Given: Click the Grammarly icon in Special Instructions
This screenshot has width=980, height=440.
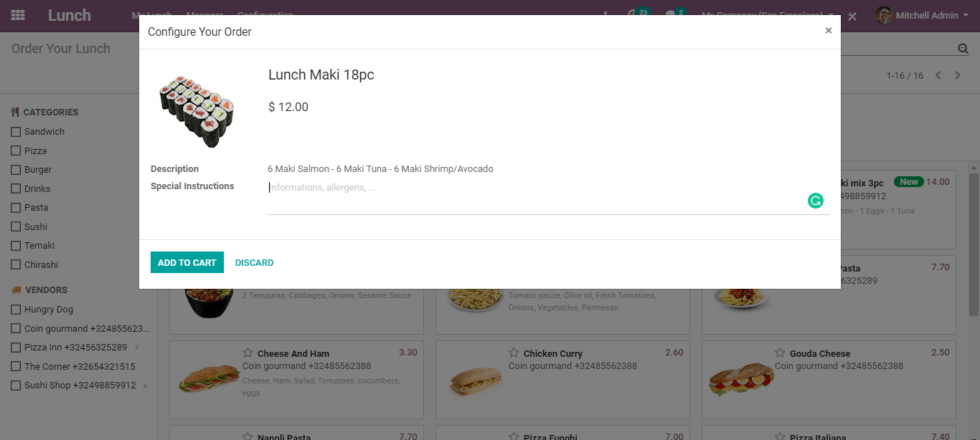Looking at the screenshot, I should [815, 201].
